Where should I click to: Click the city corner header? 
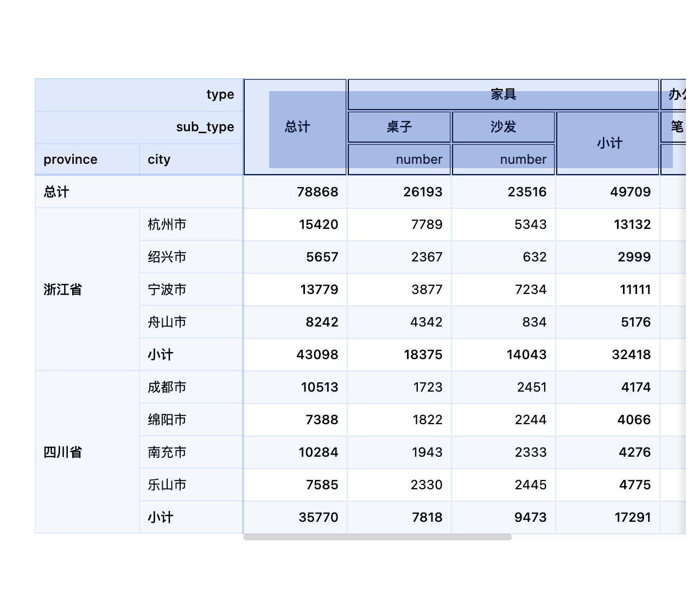[x=191, y=159]
